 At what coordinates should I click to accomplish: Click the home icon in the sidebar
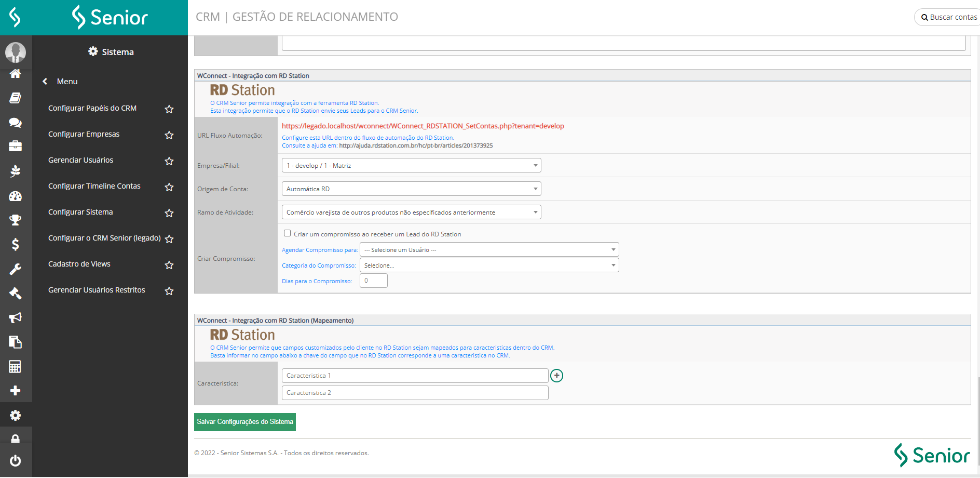(x=16, y=74)
